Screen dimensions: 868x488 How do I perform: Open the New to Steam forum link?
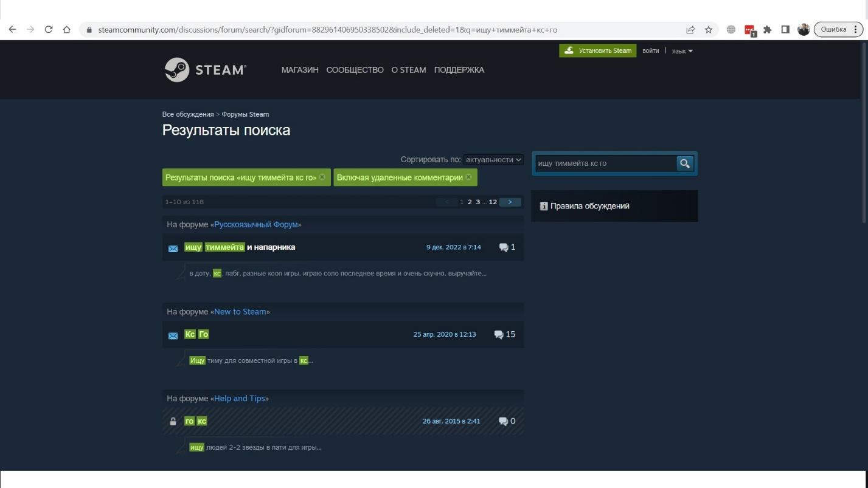point(240,312)
